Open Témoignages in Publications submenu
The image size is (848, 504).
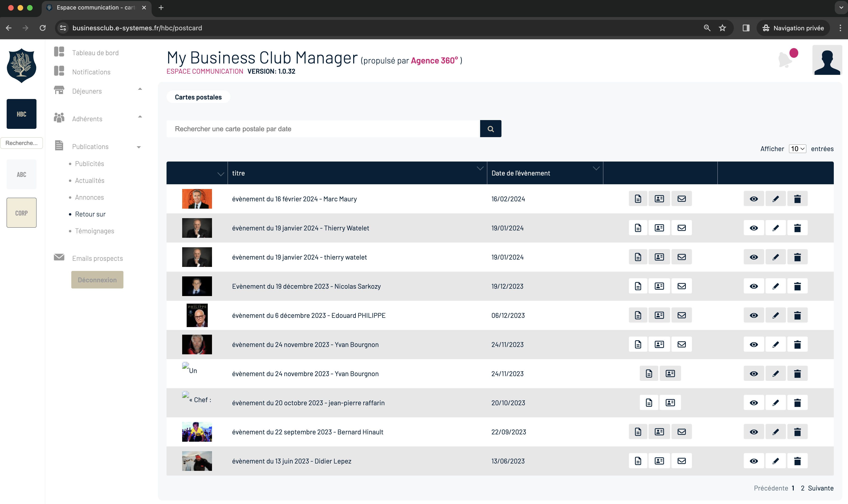(x=95, y=231)
